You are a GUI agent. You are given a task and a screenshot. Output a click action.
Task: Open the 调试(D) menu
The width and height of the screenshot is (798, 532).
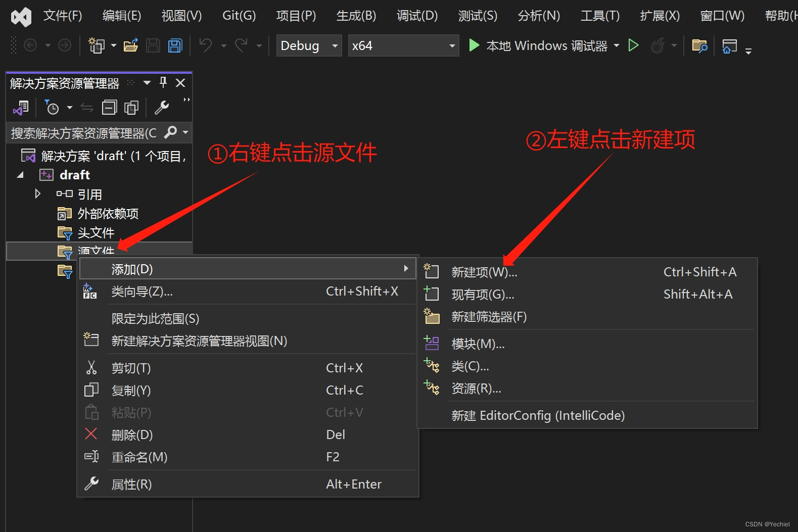[x=417, y=16]
